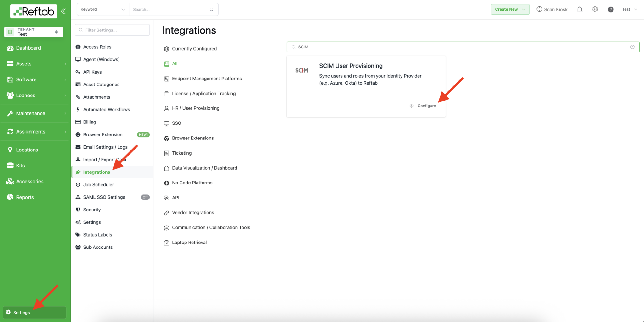Expand the Assets menu
The width and height of the screenshot is (644, 322).
[x=37, y=64]
